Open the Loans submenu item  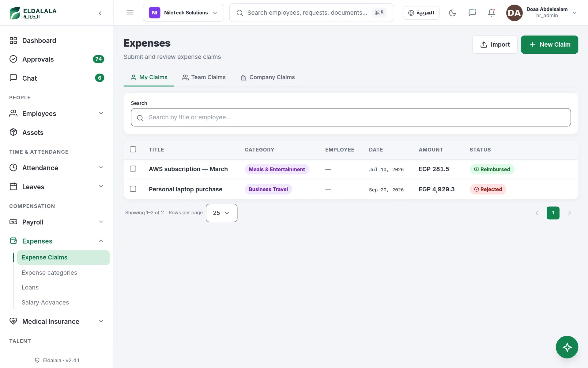(x=63, y=287)
